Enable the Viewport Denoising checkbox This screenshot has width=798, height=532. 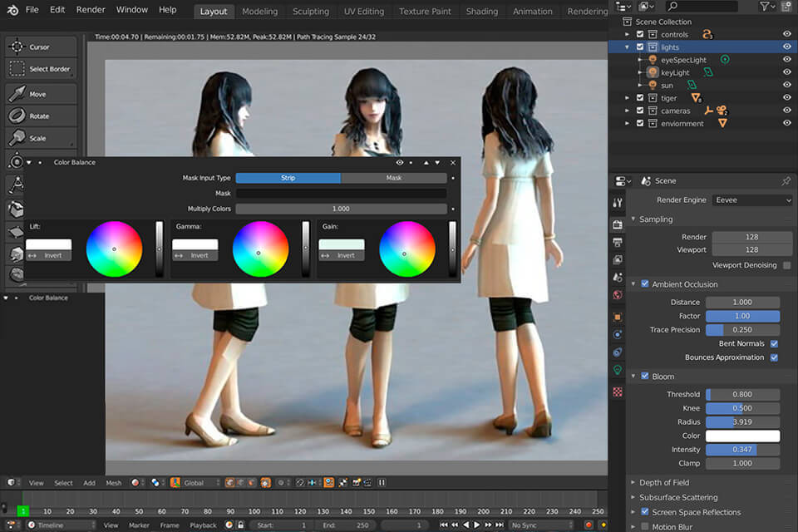pyautogui.click(x=786, y=265)
